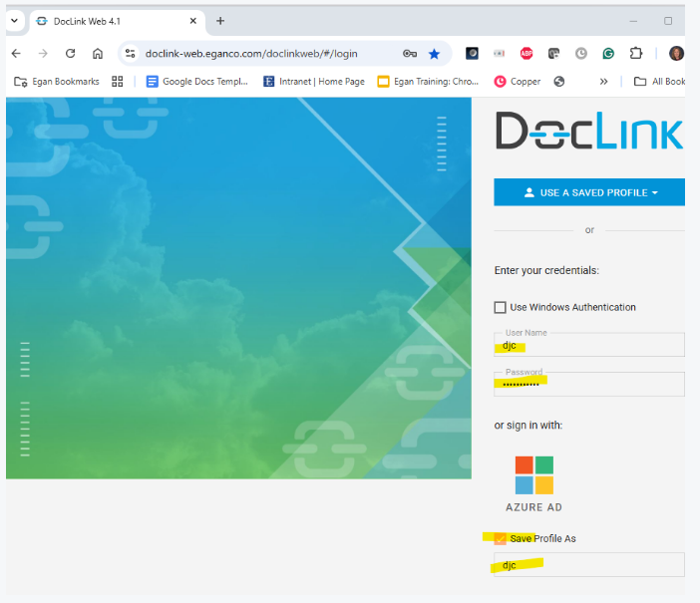700x603 pixels.
Task: Open the Copper bookmark
Action: click(518, 82)
